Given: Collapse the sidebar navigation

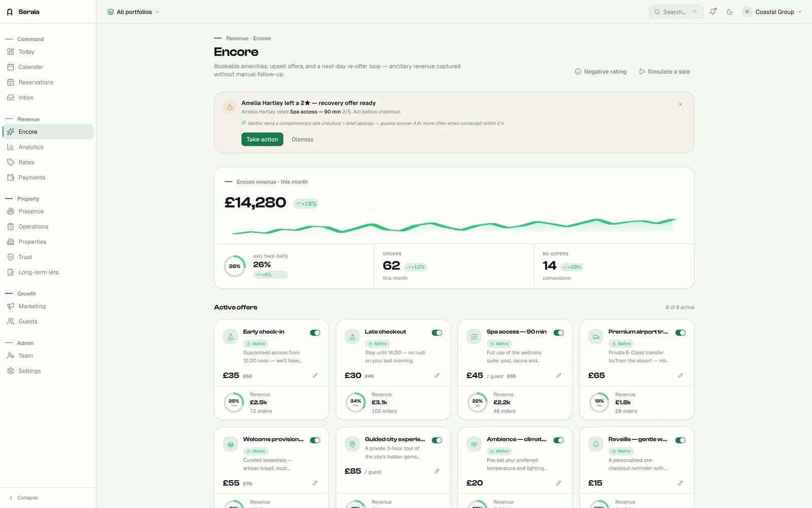Looking at the screenshot, I should [23, 498].
